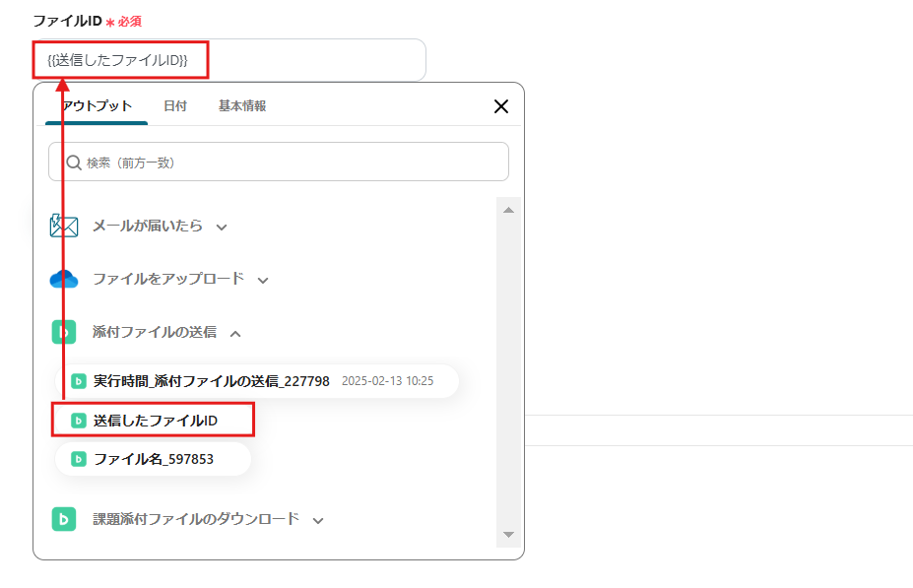Image resolution: width=913 pixels, height=588 pixels.
Task: Click the magnifying glass search icon
Action: [x=73, y=162]
